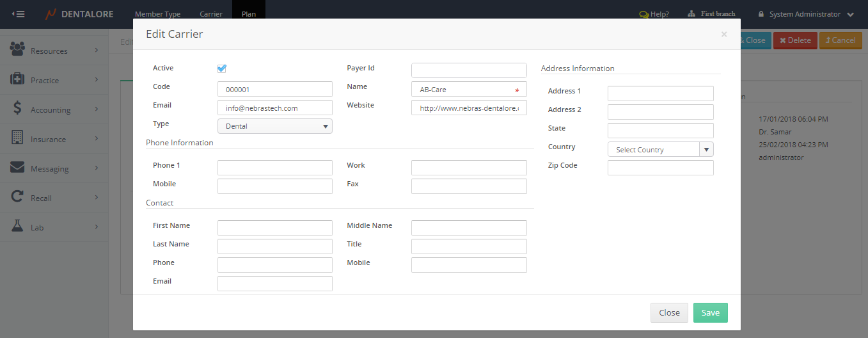868x338 pixels.
Task: Click the Lab flask icon
Action: coord(17,227)
